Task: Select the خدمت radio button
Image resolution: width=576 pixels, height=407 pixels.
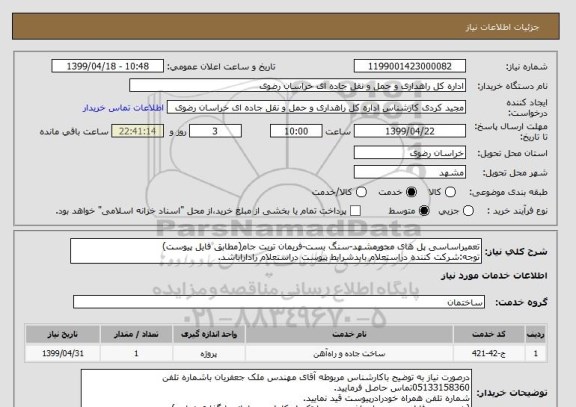Action: (411, 192)
